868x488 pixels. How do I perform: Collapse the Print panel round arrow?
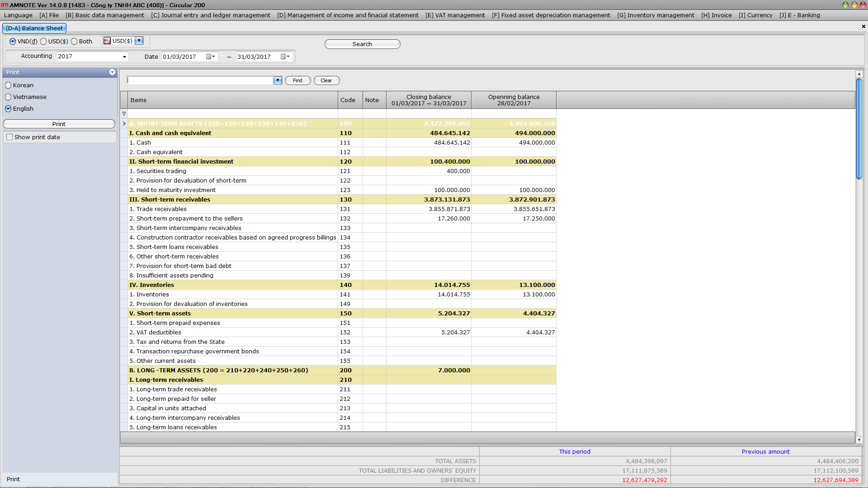tap(112, 72)
